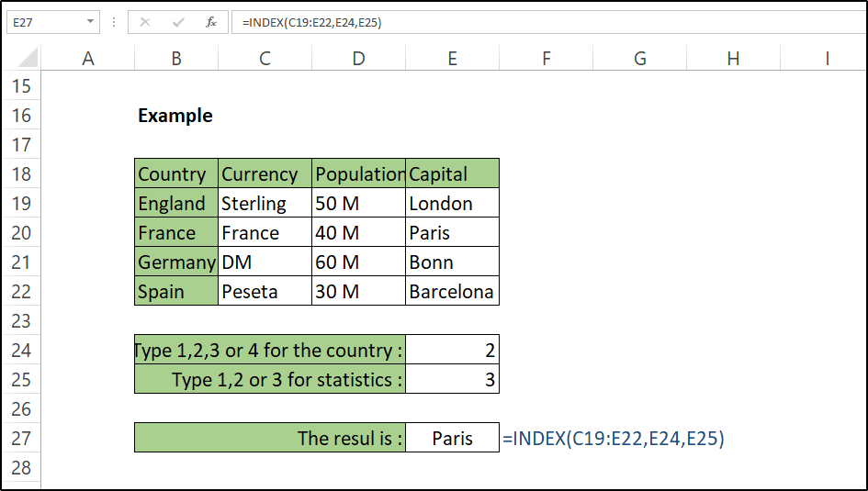Select row 24 header
This screenshot has width=868, height=491.
click(x=21, y=350)
